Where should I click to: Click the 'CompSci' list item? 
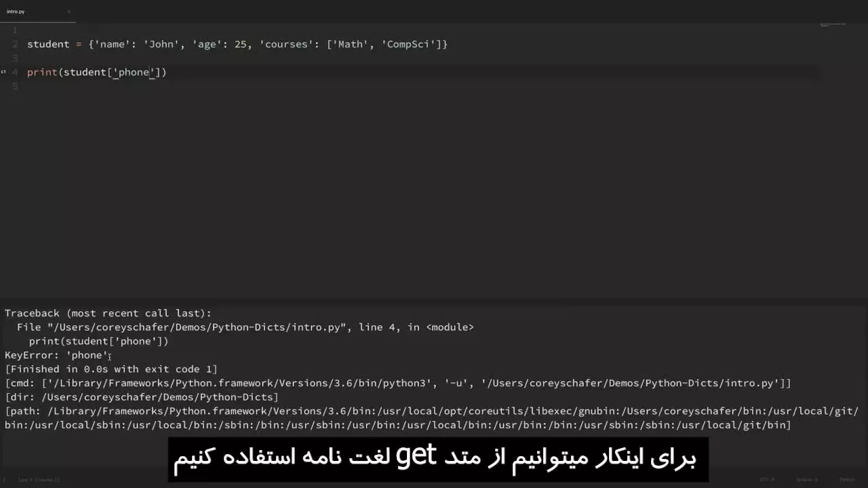pos(408,44)
